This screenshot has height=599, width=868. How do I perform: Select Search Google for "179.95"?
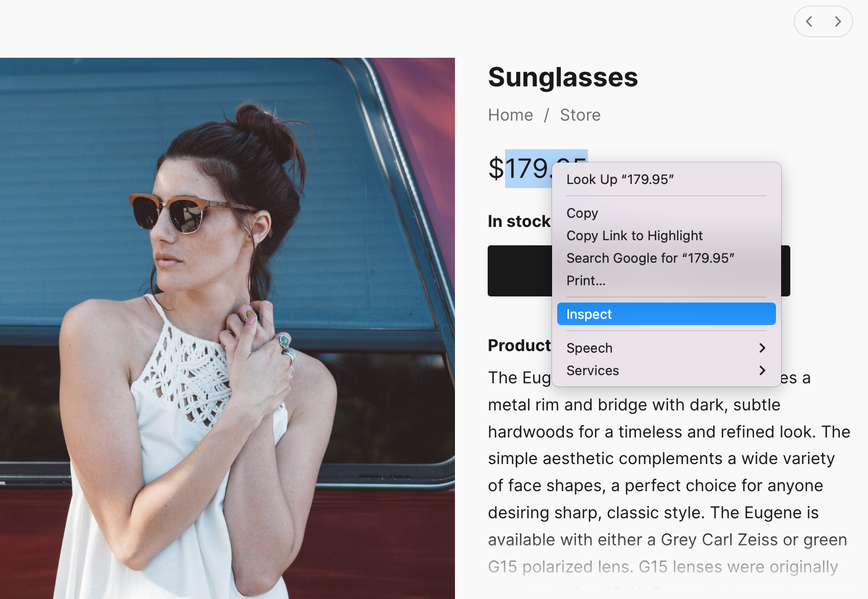coord(650,258)
